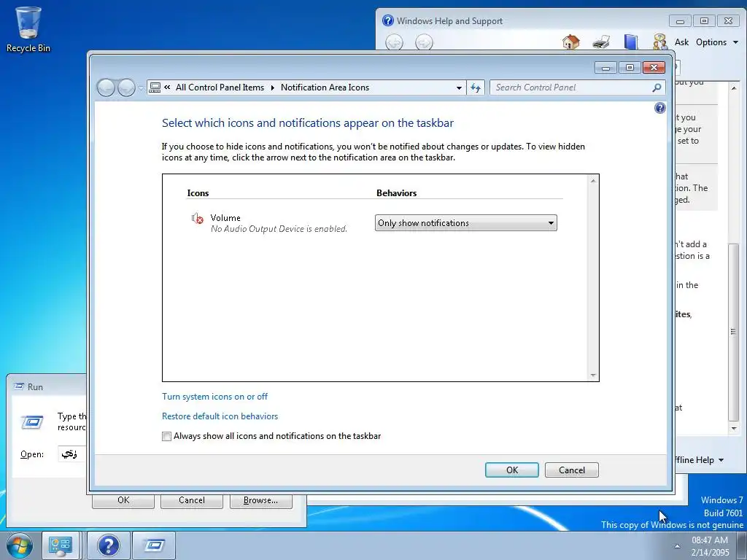Click the Forward arrow in Control Panel
747x560 pixels.
(x=126, y=87)
